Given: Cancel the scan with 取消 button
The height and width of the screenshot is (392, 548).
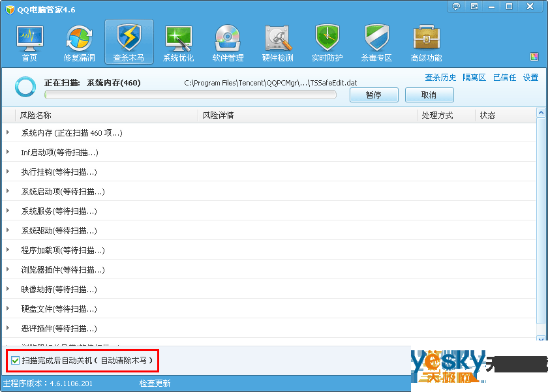Looking at the screenshot, I should point(429,95).
